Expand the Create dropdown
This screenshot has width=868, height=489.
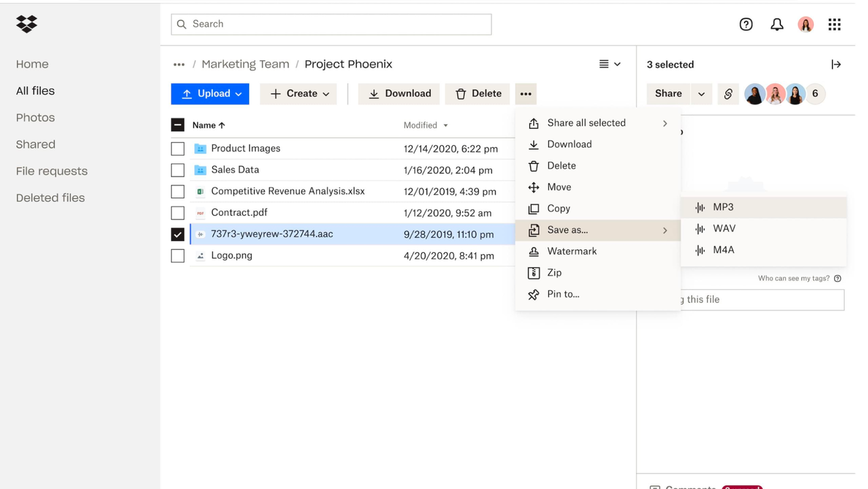tap(299, 94)
